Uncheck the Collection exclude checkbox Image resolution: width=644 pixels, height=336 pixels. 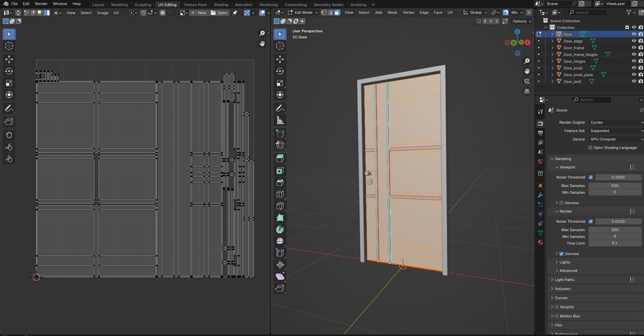pos(627,27)
